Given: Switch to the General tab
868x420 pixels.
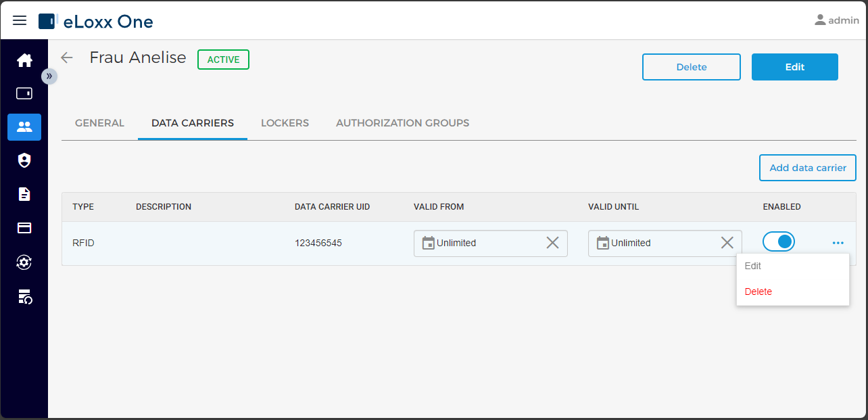Looking at the screenshot, I should tap(99, 123).
